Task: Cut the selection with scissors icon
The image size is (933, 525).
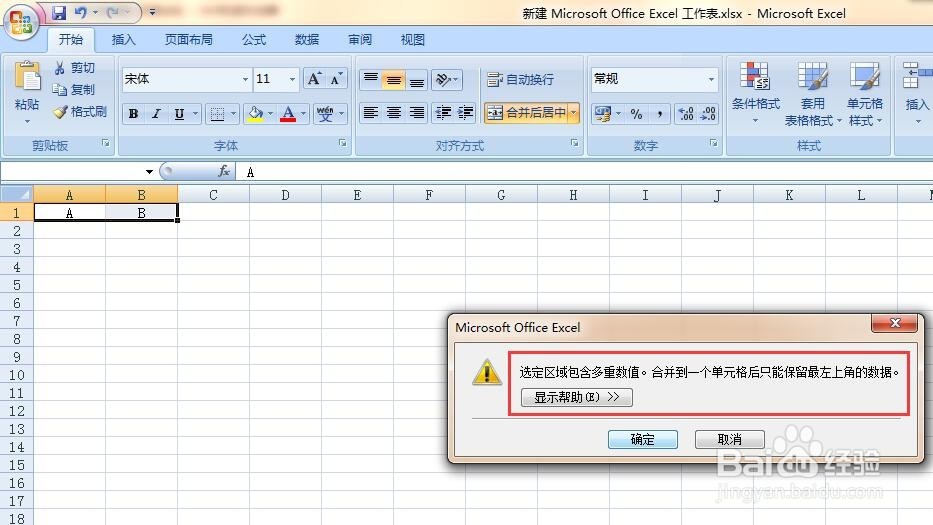Action: (60, 68)
